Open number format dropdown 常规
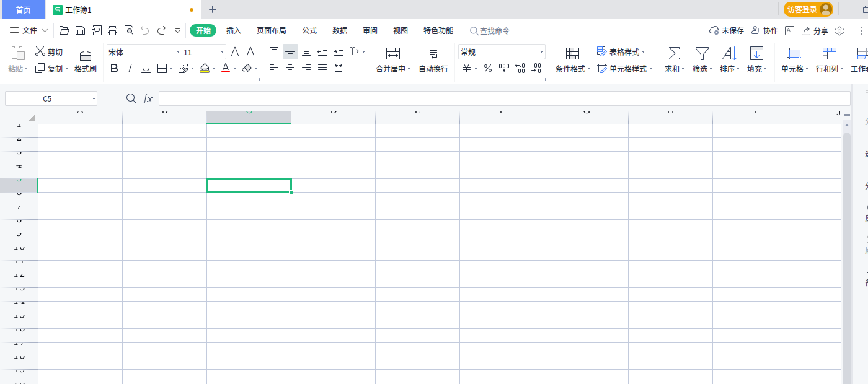 pos(541,52)
